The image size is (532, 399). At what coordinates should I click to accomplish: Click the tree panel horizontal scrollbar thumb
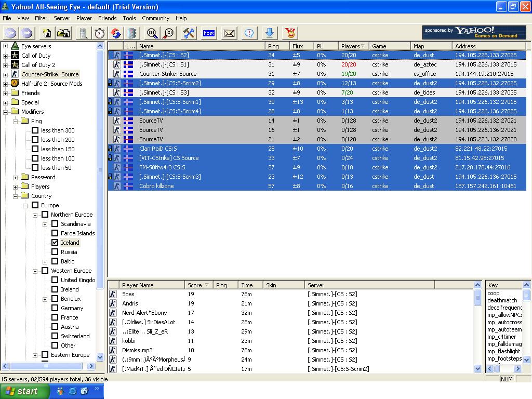[46, 366]
